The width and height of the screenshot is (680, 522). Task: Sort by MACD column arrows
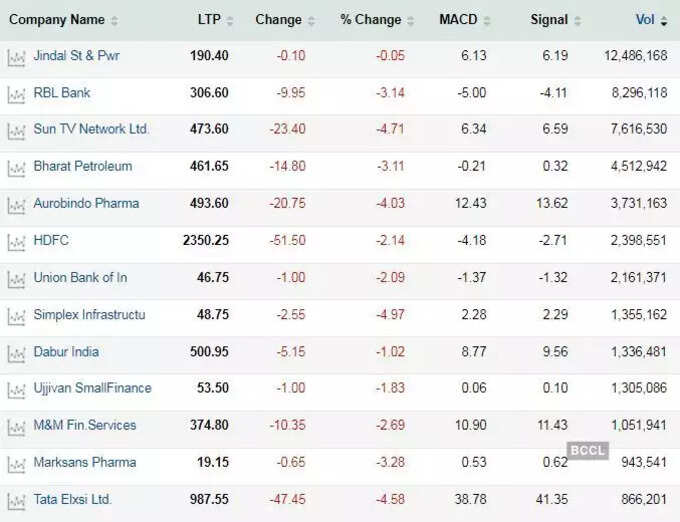(487, 20)
